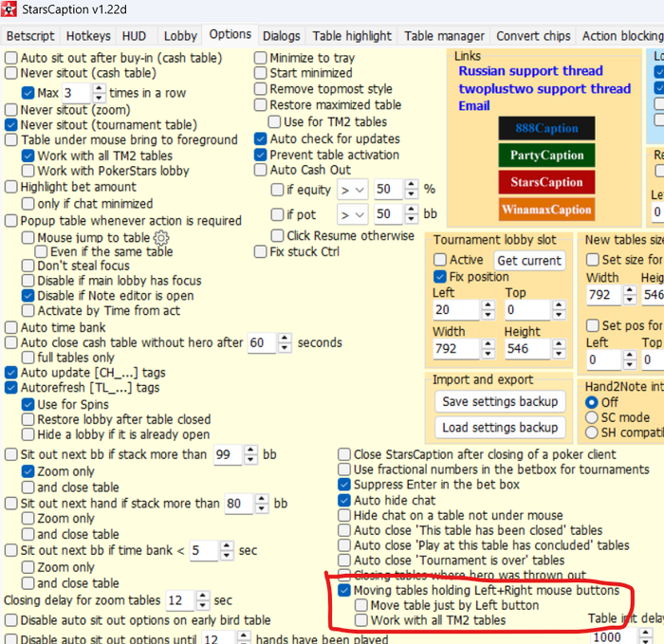Switch to Table manager tab
The height and width of the screenshot is (644, 664).
tap(444, 36)
